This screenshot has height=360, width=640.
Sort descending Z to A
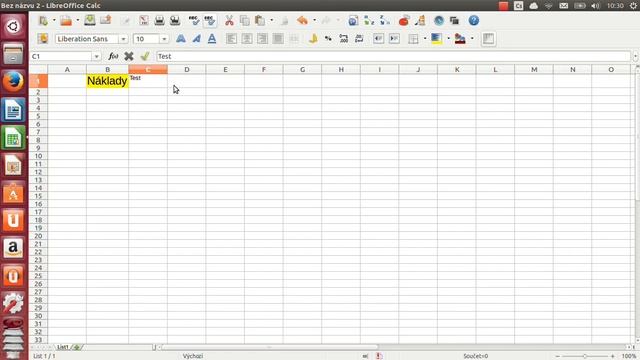pos(384,20)
